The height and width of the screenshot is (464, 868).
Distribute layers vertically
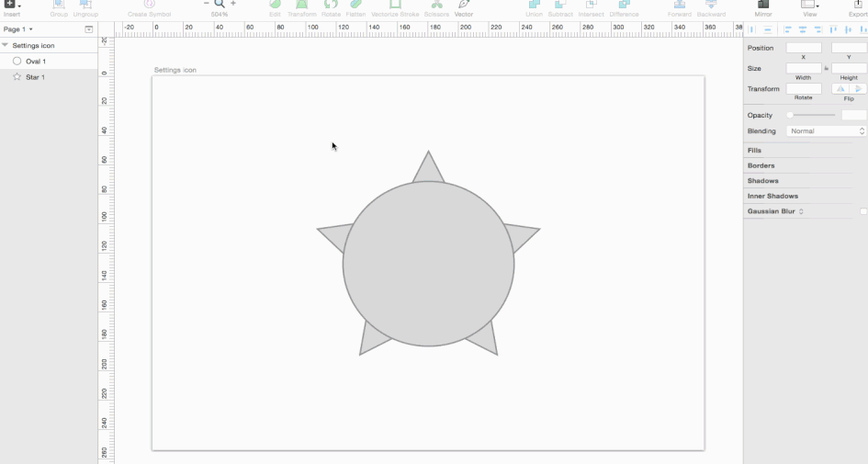point(767,29)
